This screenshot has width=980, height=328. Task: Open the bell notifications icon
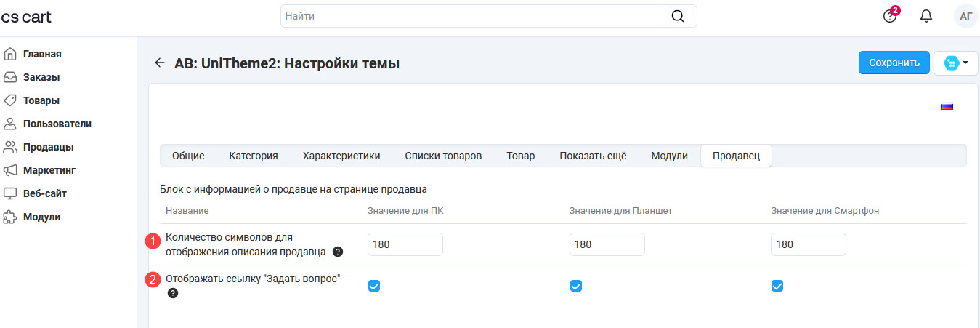click(x=926, y=16)
